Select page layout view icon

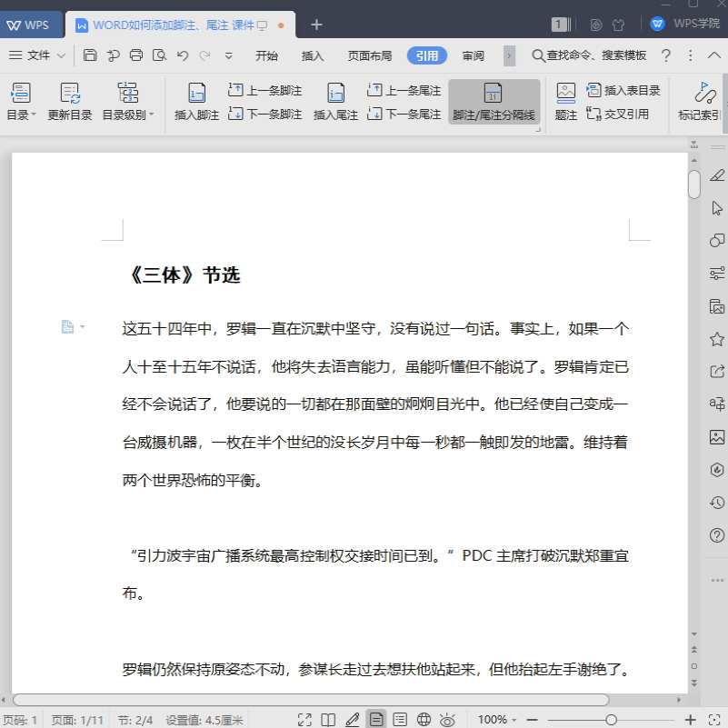(376, 719)
